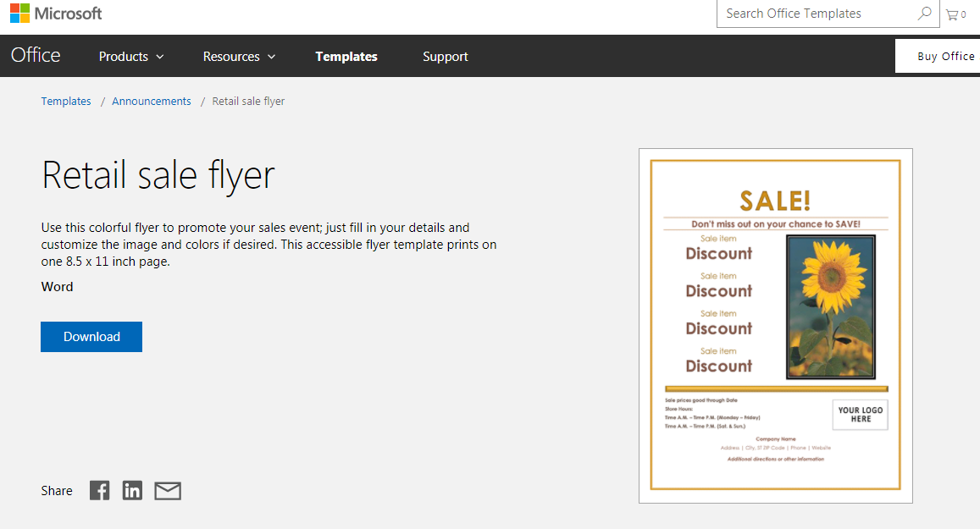This screenshot has width=980, height=529.
Task: Follow the Templates breadcrumb link
Action: click(x=65, y=102)
